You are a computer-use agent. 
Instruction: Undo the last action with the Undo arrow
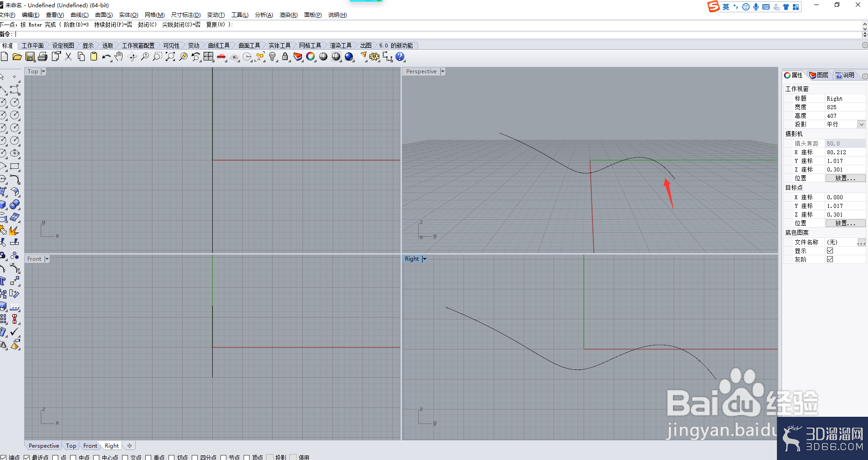tap(107, 56)
